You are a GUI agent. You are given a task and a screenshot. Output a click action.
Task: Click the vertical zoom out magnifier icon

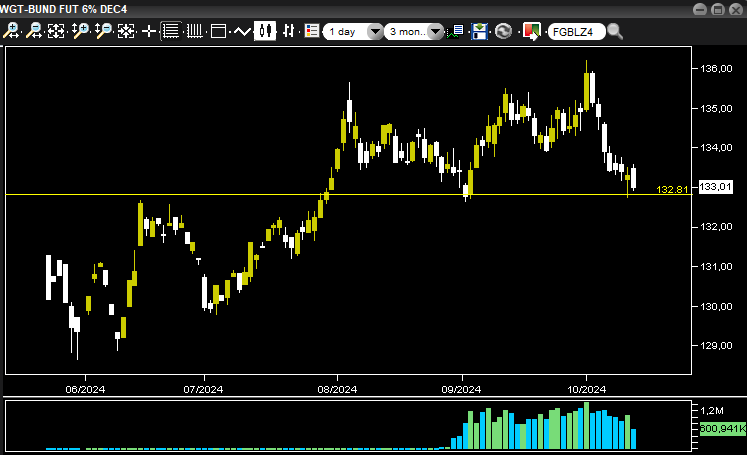[103, 31]
